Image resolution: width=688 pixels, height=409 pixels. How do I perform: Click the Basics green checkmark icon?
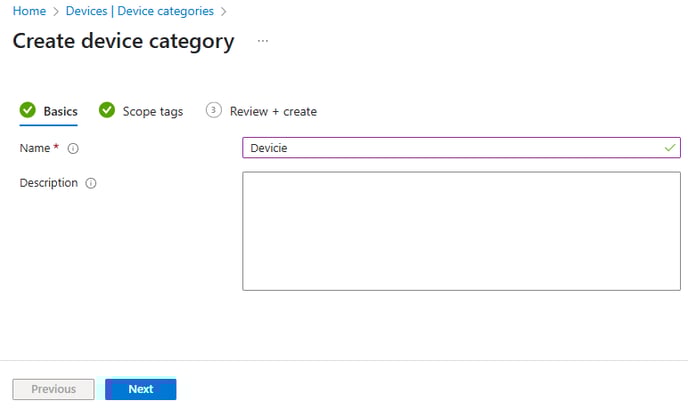[x=28, y=110]
